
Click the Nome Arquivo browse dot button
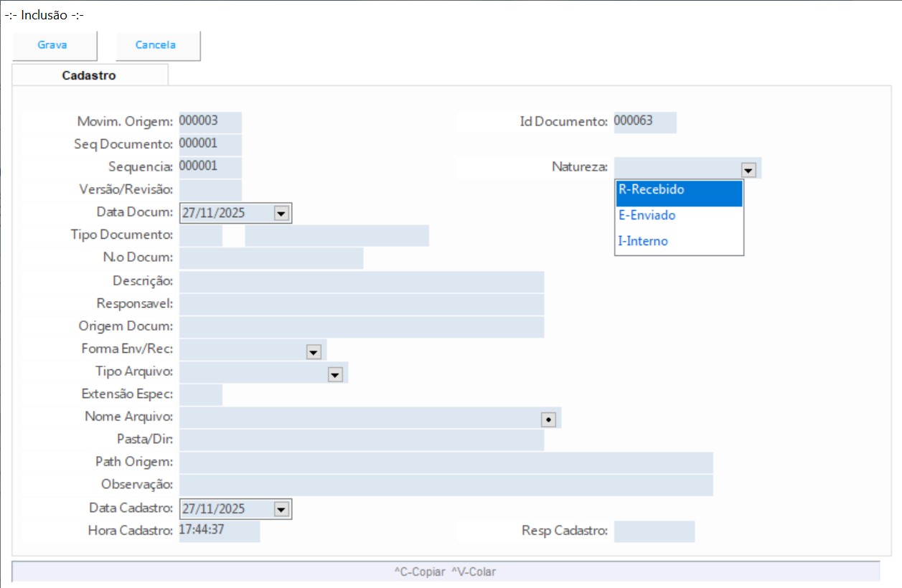click(x=548, y=419)
